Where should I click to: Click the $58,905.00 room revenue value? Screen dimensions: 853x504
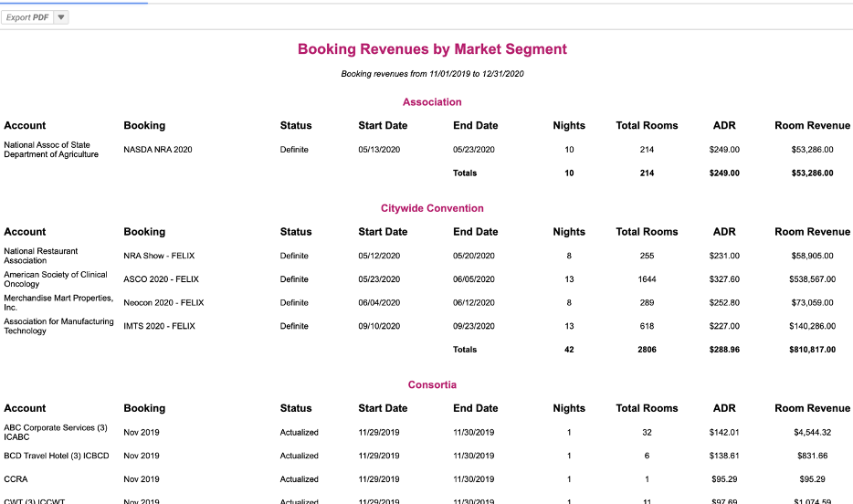812,256
